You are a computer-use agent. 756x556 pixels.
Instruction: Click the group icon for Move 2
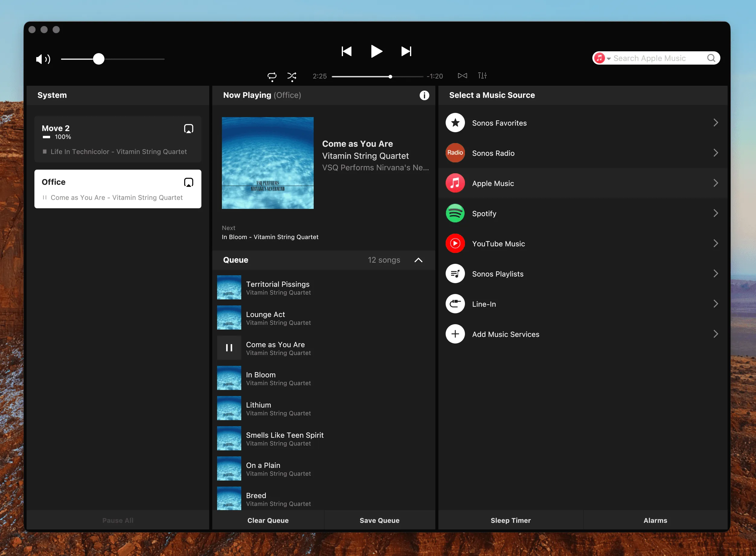pos(188,129)
